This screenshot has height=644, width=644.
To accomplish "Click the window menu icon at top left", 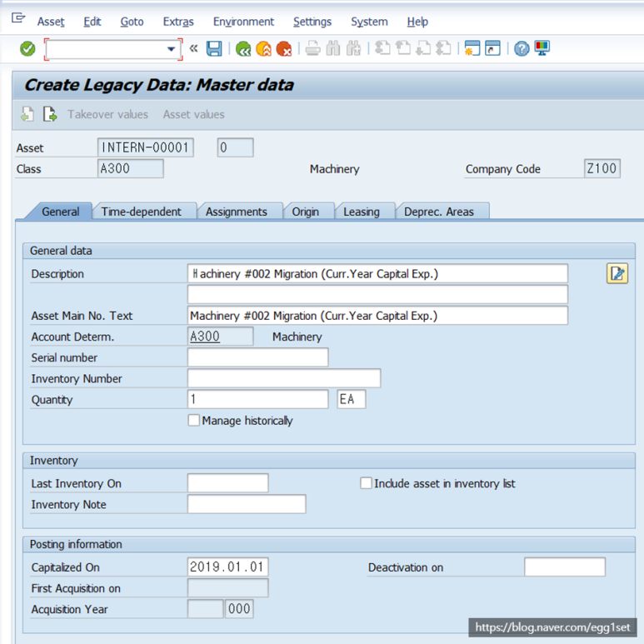I will [x=18, y=18].
